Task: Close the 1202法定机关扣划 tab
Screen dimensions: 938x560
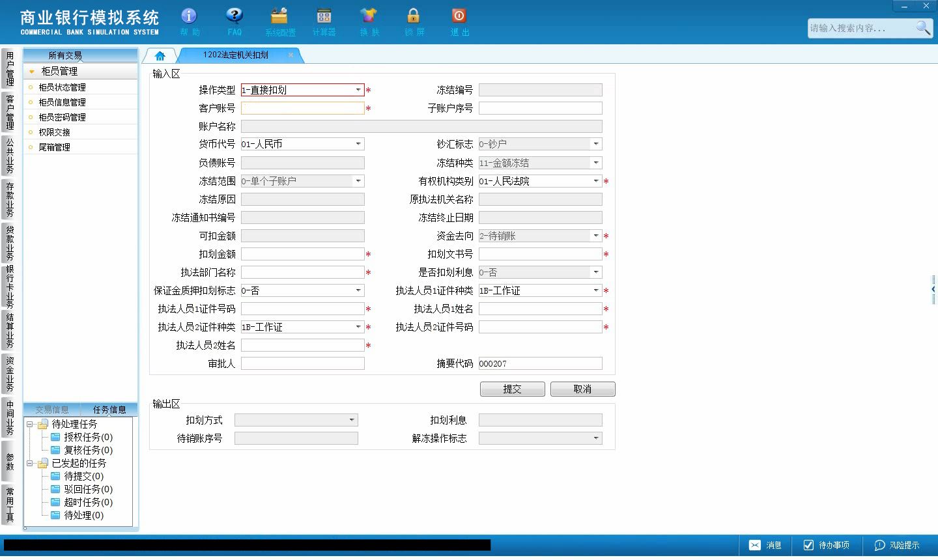Action: [x=291, y=55]
